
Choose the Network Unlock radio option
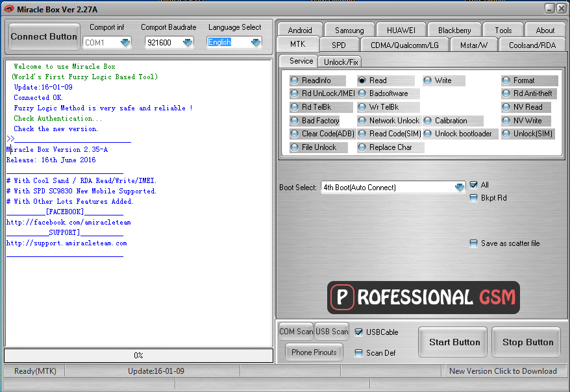[x=389, y=121]
